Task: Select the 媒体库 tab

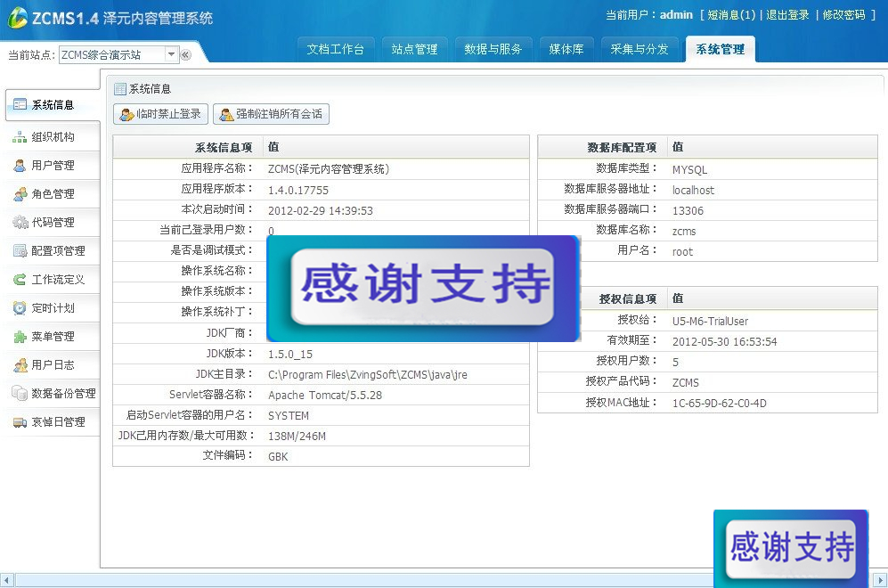Action: [x=566, y=49]
